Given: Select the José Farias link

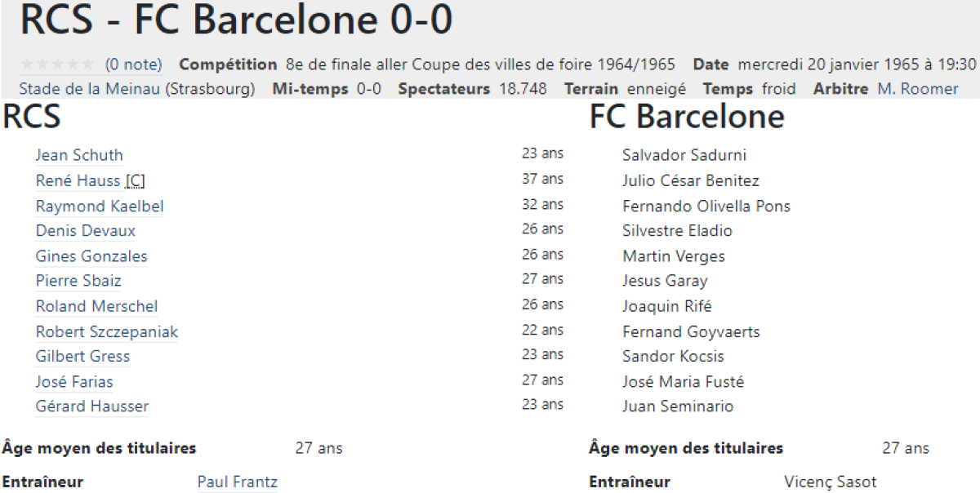Looking at the screenshot, I should [x=74, y=381].
